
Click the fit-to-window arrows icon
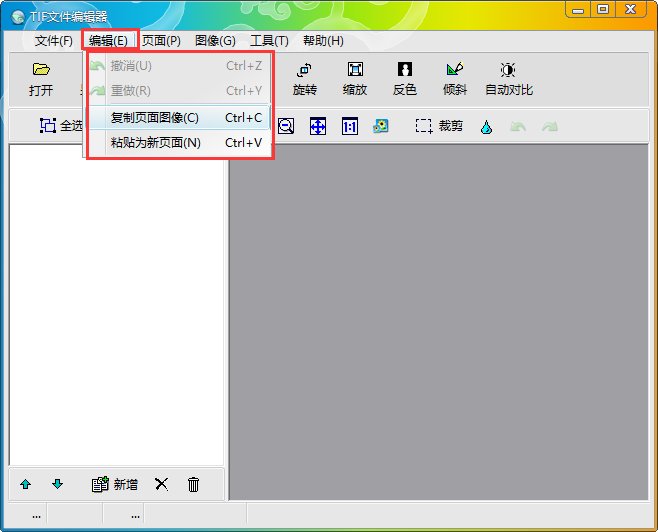[x=318, y=126]
